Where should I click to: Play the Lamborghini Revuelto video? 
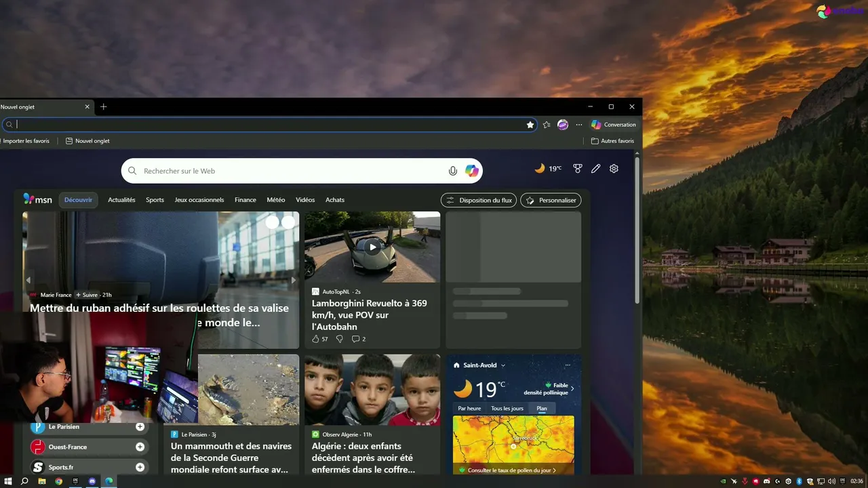pos(372,247)
